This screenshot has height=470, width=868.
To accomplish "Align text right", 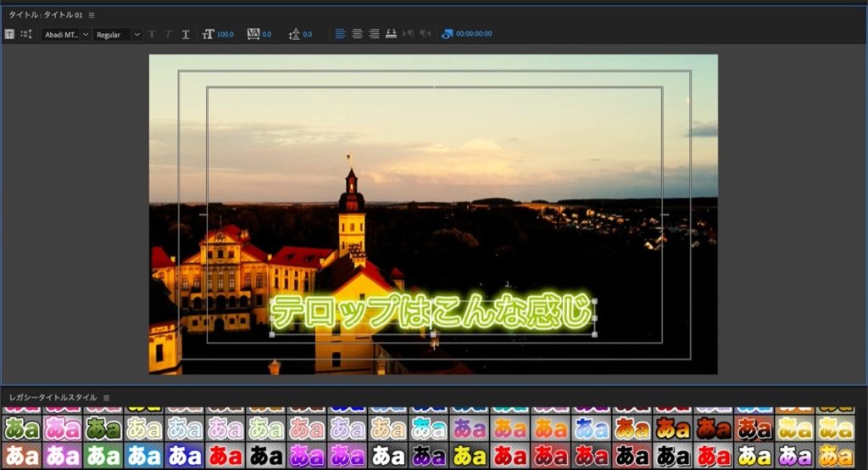I will coord(374,34).
